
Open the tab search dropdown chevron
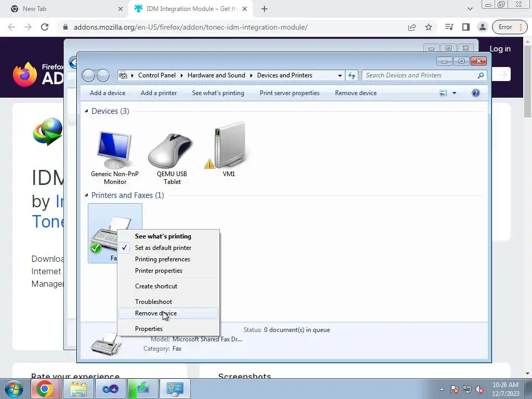470,9
